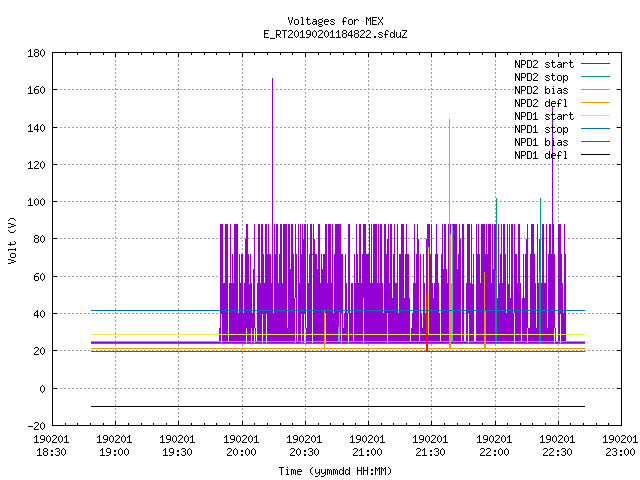Click the y-axis tick label 0

(x=42, y=389)
